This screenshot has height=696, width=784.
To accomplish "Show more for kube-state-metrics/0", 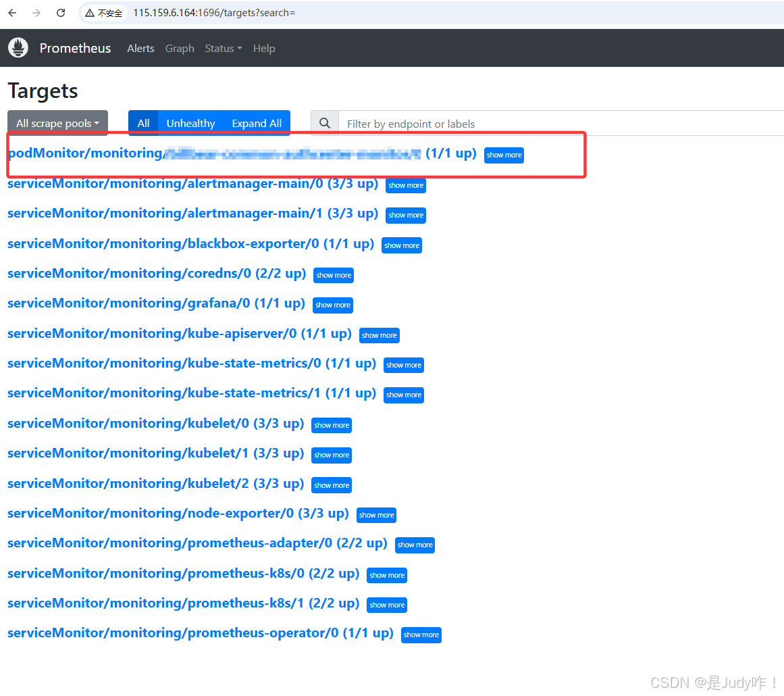I will point(404,366).
